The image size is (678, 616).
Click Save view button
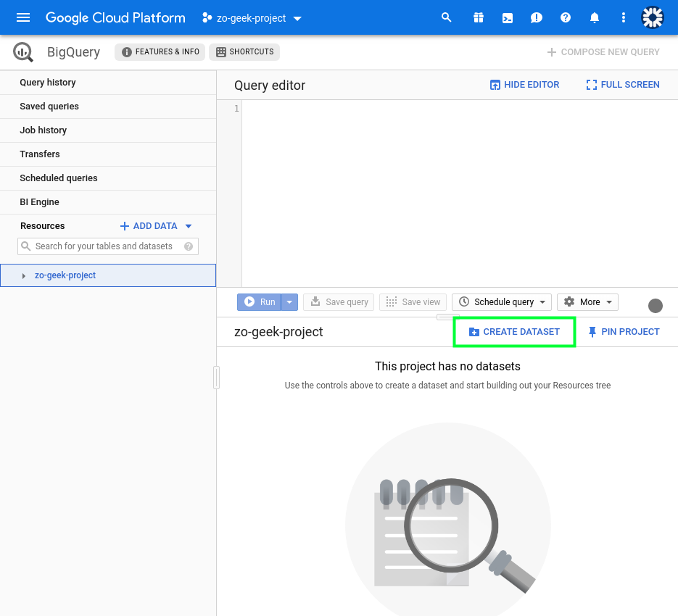(413, 302)
